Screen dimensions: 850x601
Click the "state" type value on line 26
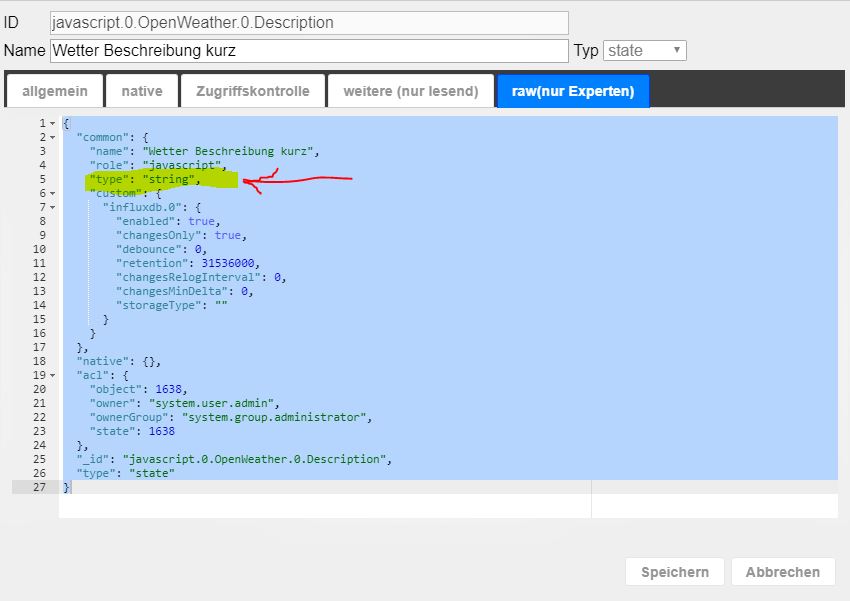(x=152, y=473)
